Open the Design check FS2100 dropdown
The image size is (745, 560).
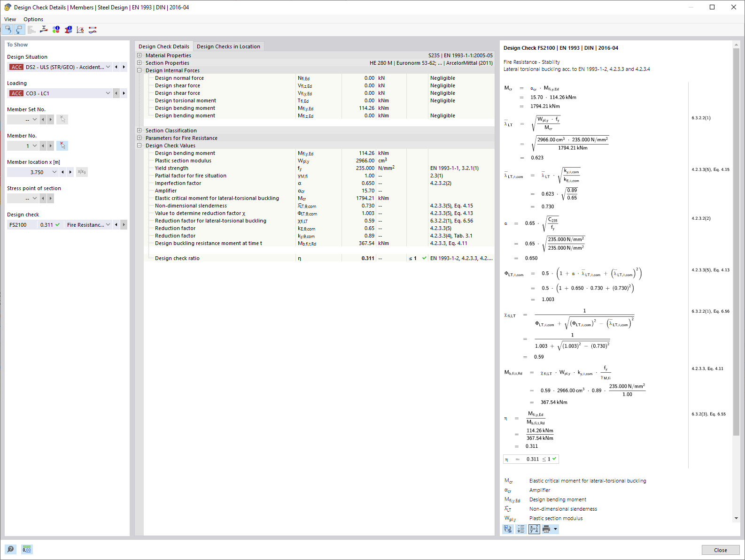click(x=108, y=225)
